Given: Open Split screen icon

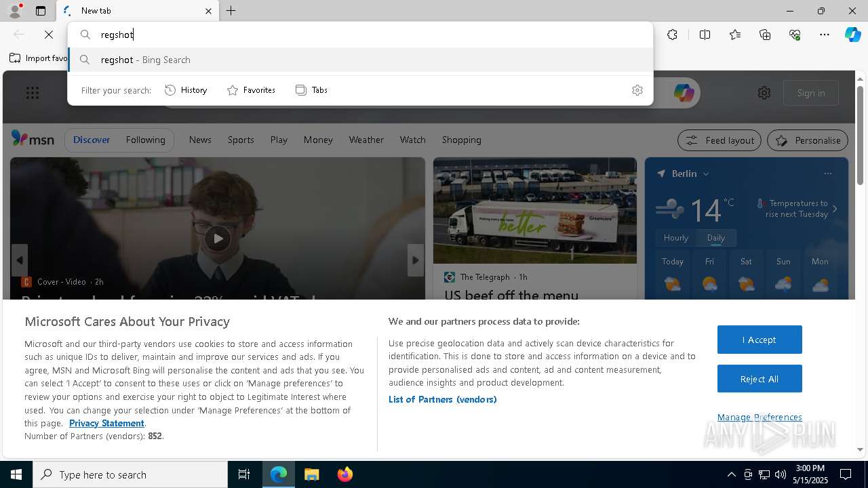Looking at the screenshot, I should tap(705, 35).
